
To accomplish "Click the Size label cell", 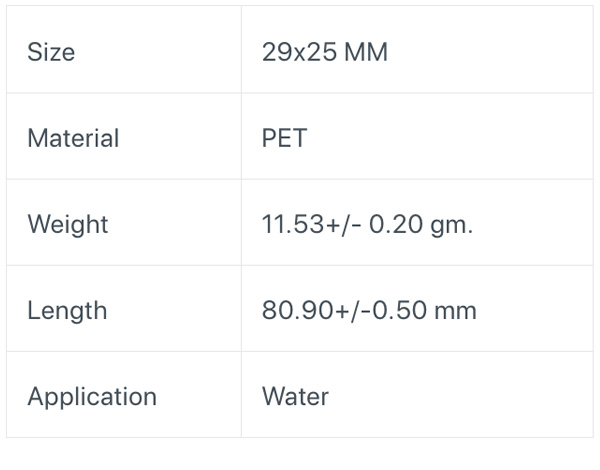I will pos(124,49).
